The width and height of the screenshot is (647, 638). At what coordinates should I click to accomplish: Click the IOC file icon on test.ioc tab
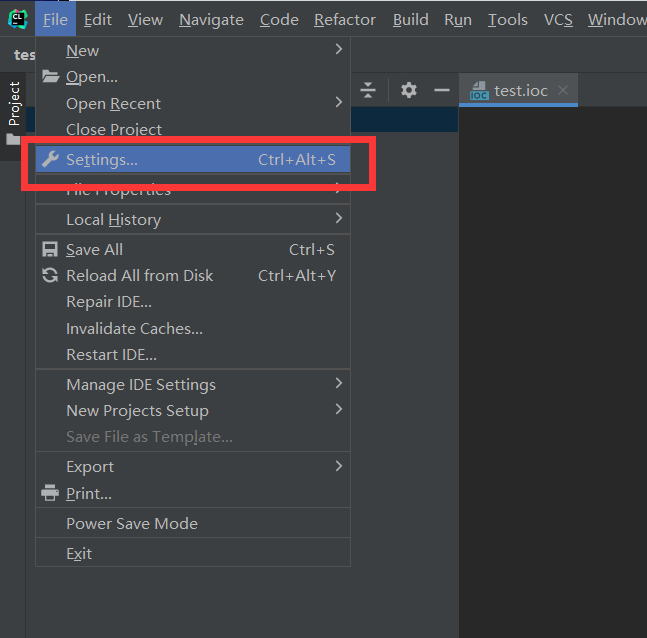(479, 90)
